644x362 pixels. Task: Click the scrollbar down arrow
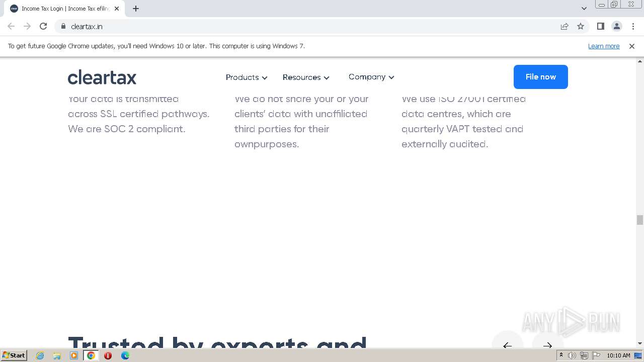coord(639,344)
